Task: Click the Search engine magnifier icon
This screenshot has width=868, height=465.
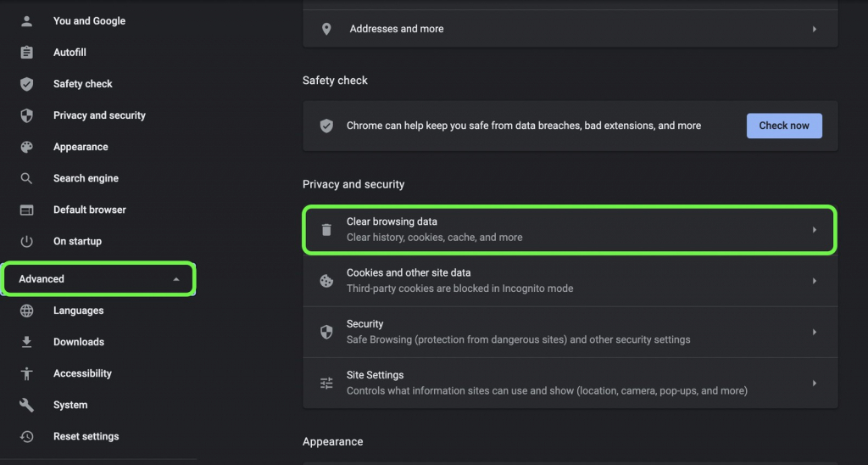Action: (26, 178)
